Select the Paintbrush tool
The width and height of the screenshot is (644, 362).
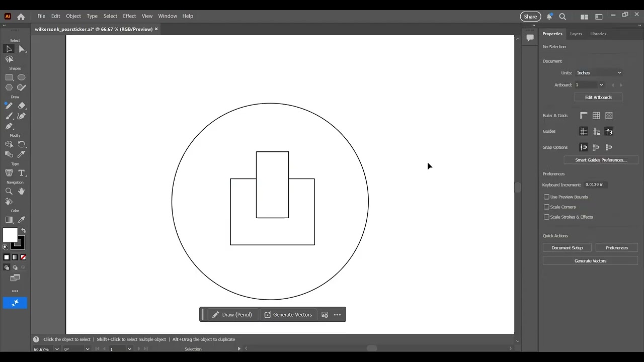(9, 116)
